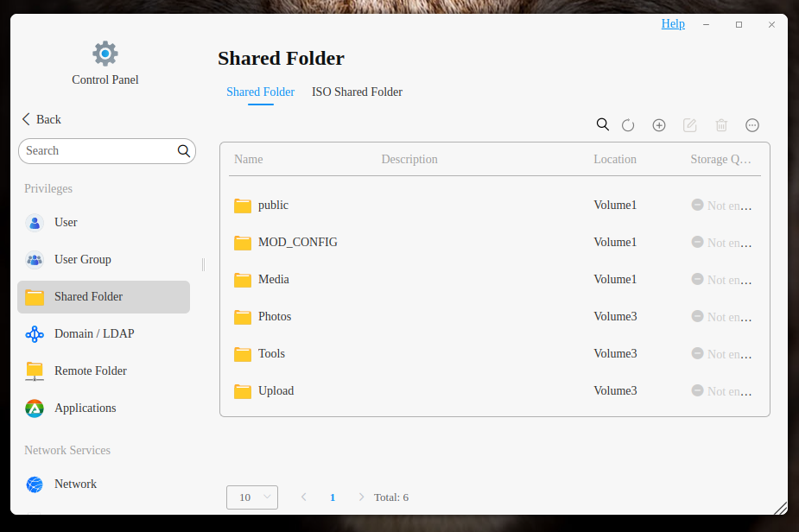Select the public folder name

[x=273, y=205]
